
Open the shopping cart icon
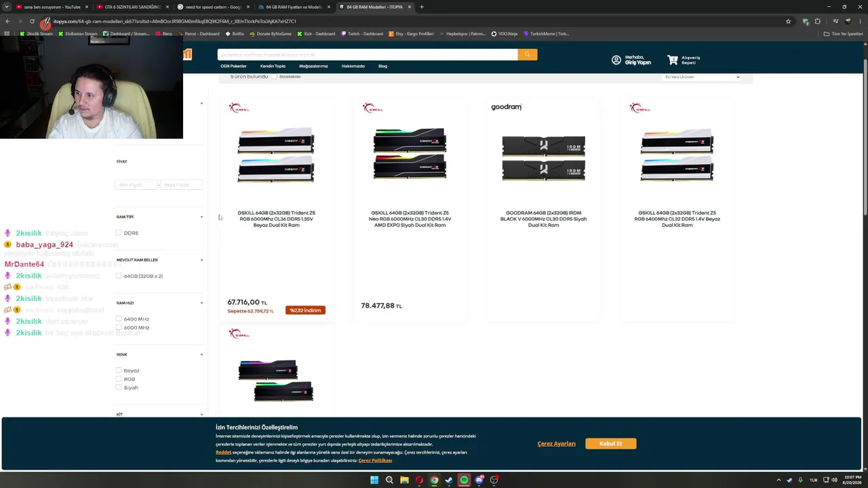tap(673, 60)
